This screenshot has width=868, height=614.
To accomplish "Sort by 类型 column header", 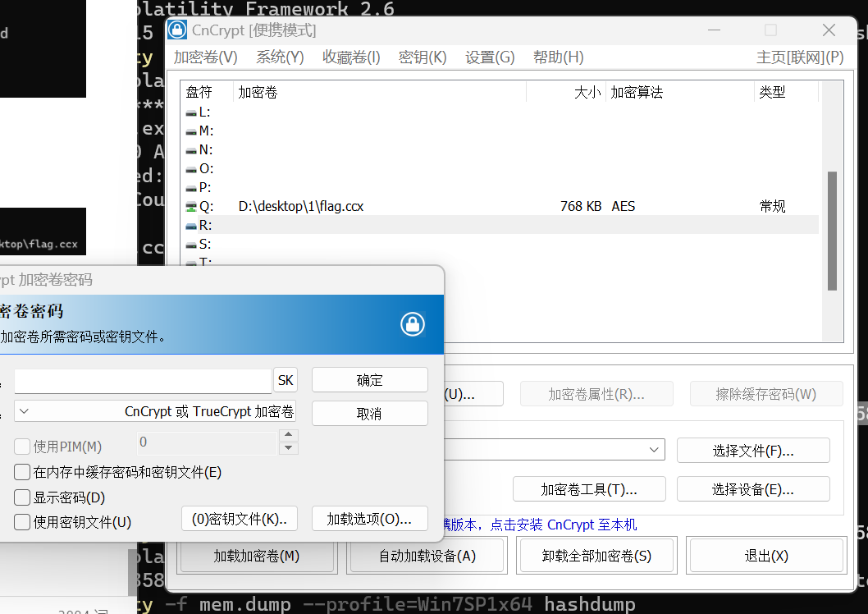I will point(786,92).
